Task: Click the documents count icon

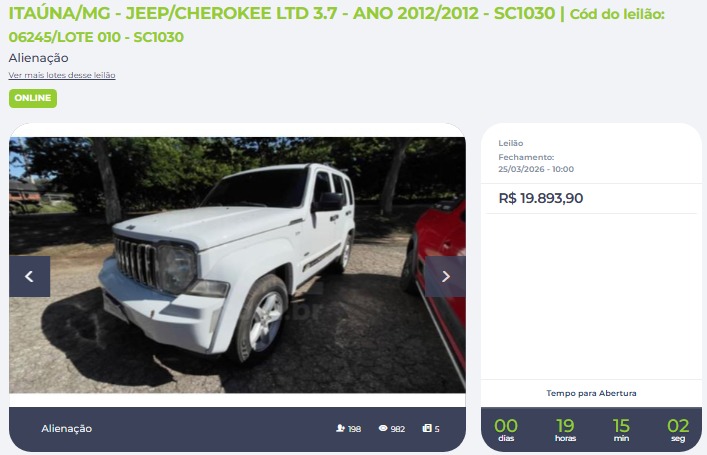Action: (427, 428)
